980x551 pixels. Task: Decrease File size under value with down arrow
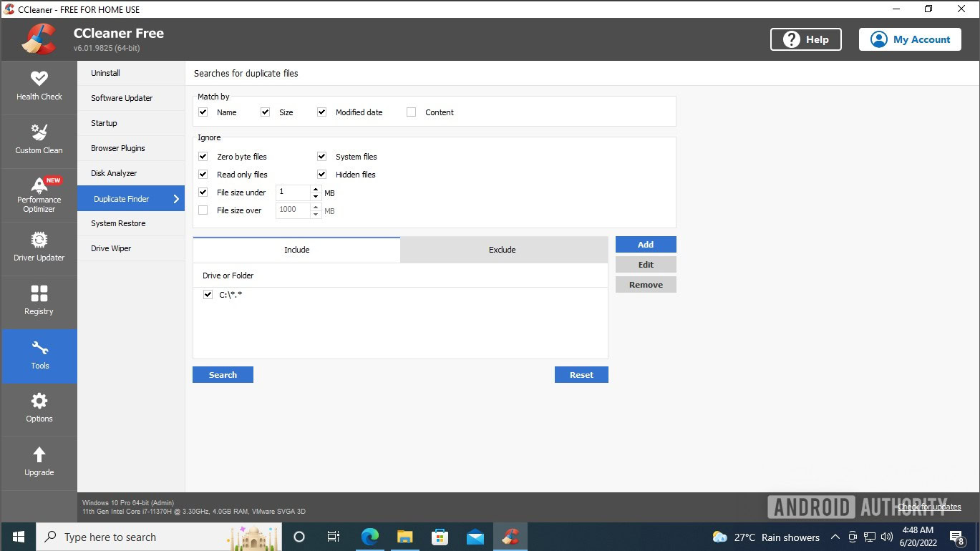click(316, 196)
